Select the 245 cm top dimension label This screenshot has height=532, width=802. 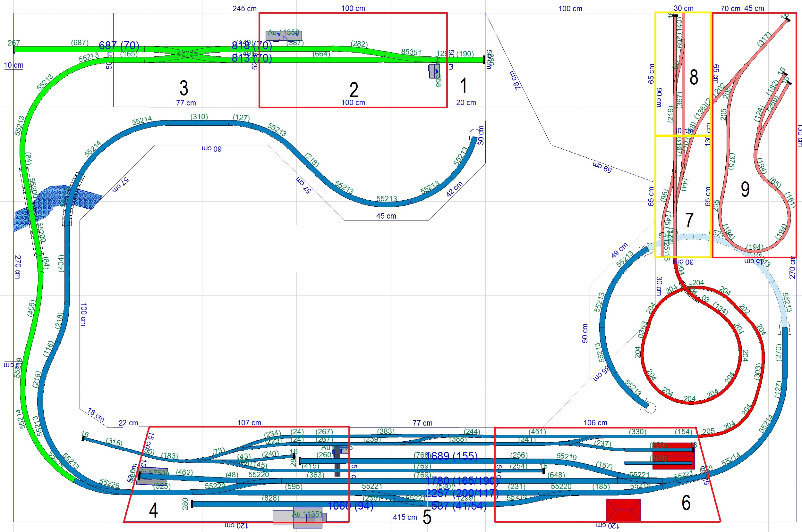point(244,8)
